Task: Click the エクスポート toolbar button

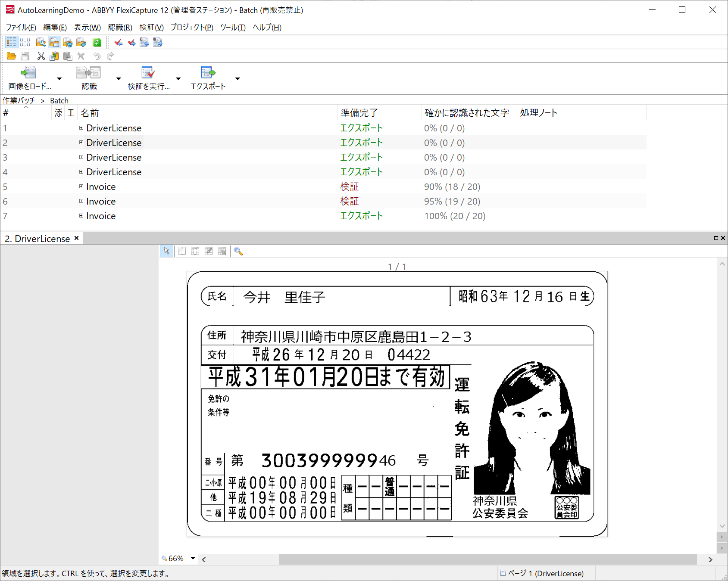Action: (208, 78)
